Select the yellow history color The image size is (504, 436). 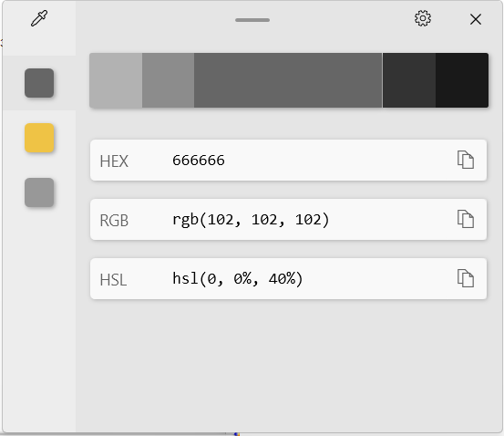click(39, 138)
